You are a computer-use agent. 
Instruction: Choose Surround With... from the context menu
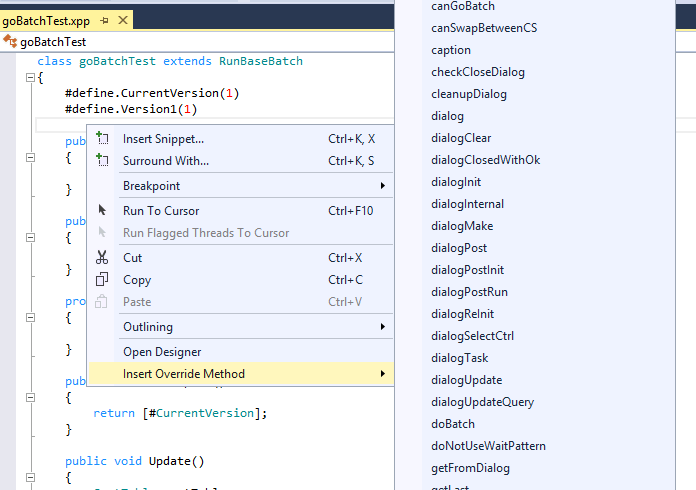click(x=241, y=161)
